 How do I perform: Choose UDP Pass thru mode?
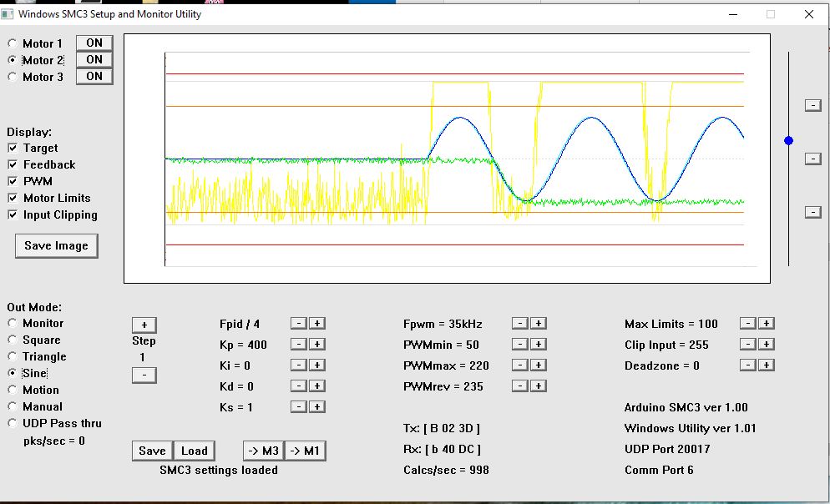click(13, 423)
